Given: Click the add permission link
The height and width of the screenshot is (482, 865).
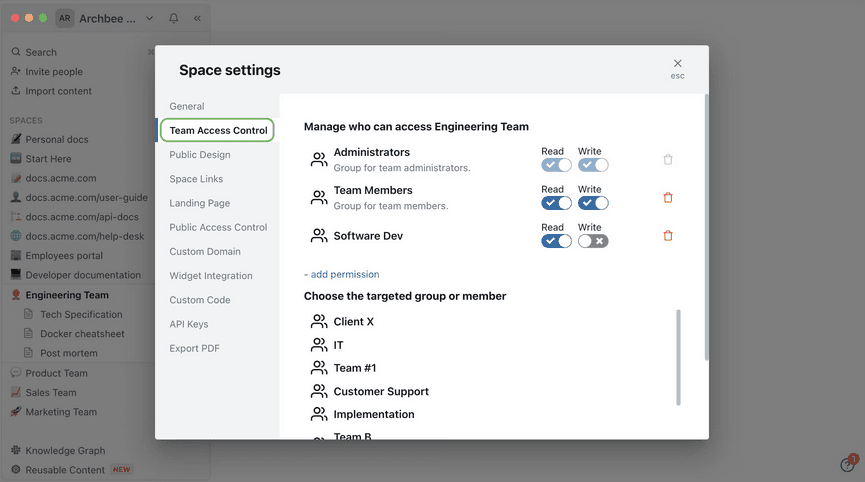Looking at the screenshot, I should pos(342,274).
